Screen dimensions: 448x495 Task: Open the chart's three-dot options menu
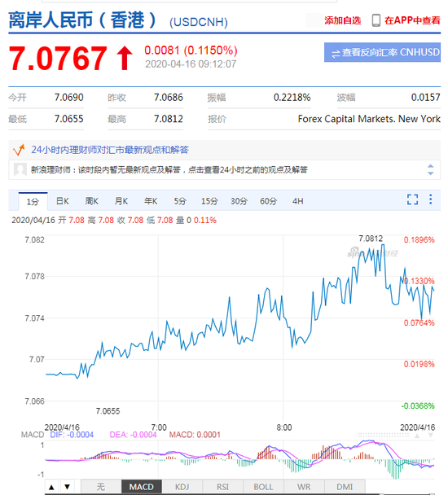click(x=430, y=199)
